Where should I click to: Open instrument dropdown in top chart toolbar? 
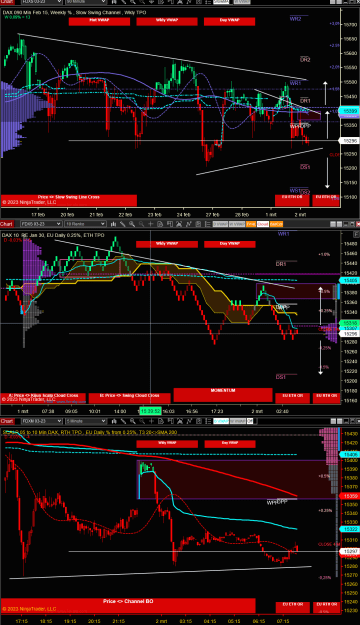(41, 2)
